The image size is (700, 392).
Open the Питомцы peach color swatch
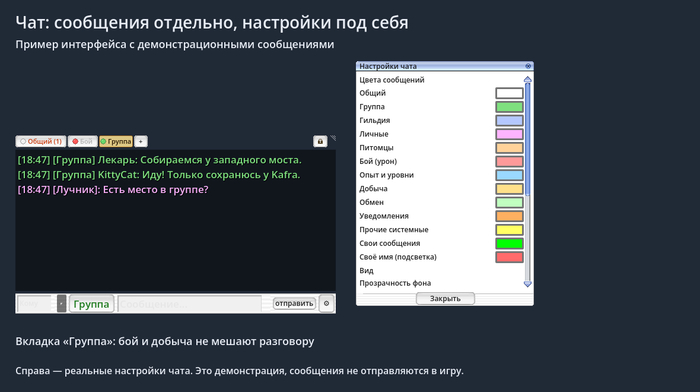(x=509, y=148)
